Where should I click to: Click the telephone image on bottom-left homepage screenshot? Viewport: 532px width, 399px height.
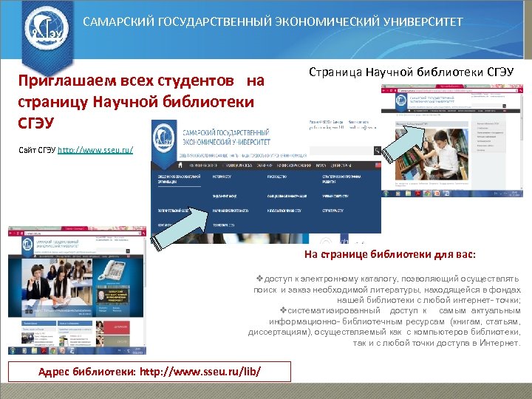coord(112,270)
